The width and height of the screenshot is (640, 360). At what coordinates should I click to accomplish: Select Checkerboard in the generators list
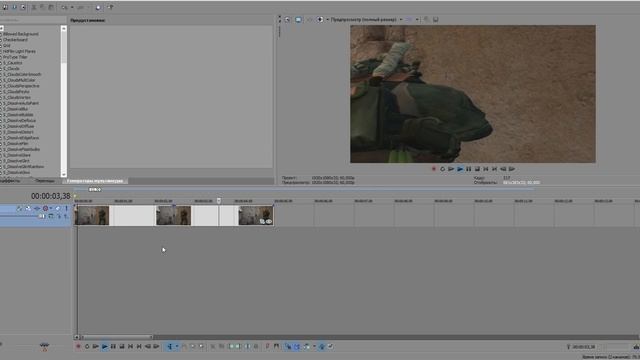coord(16,40)
